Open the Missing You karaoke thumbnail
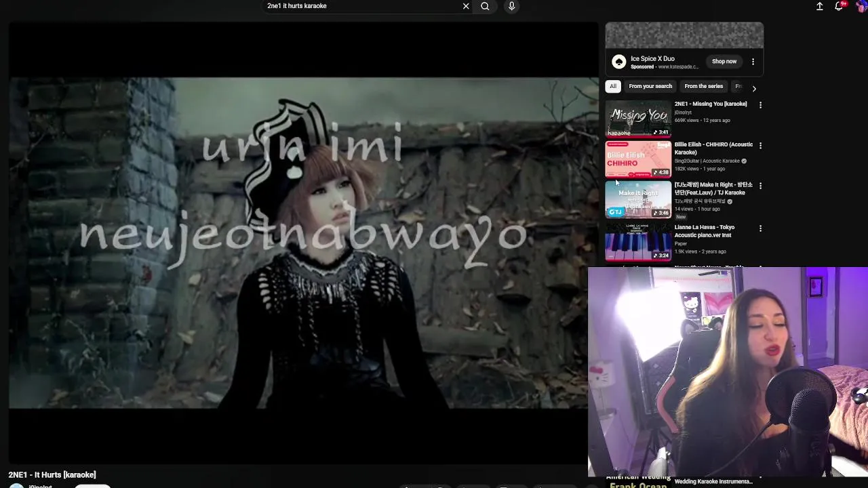868x488 pixels. tap(638, 119)
